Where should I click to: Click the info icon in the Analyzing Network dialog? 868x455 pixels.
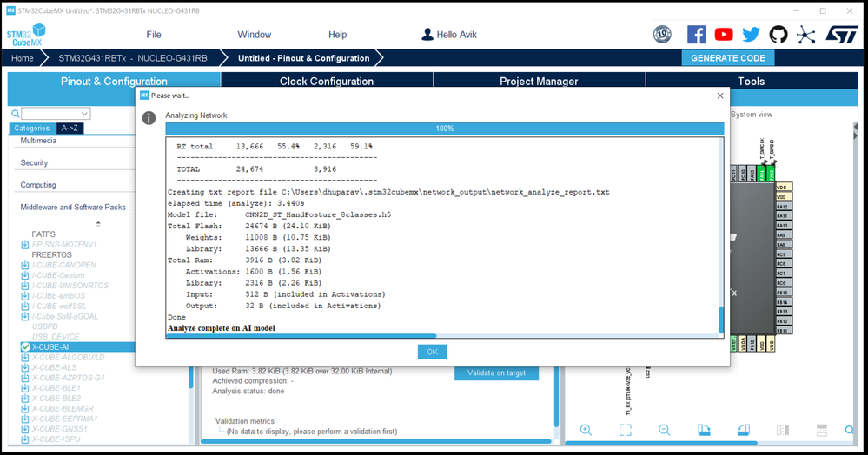pyautogui.click(x=149, y=118)
